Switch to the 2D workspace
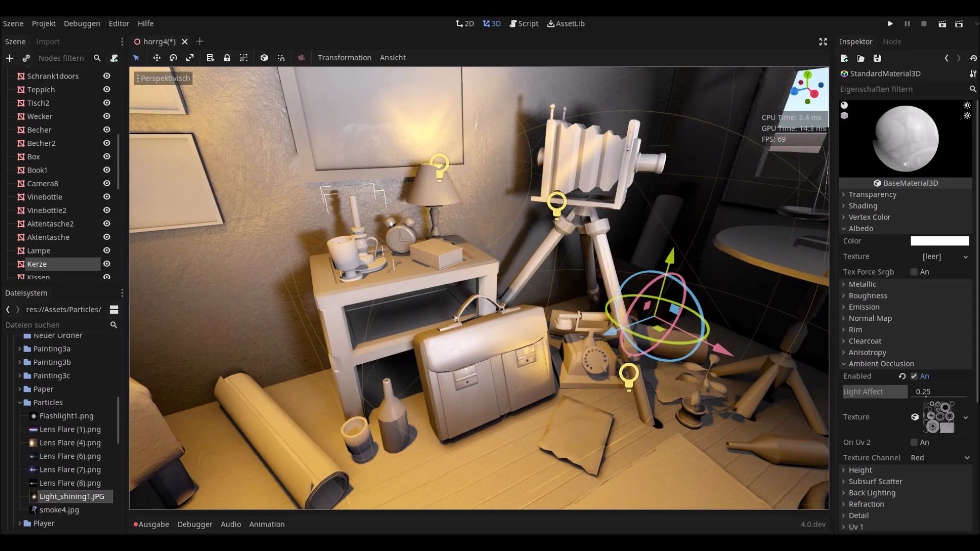This screenshot has height=551, width=980. pos(464,23)
